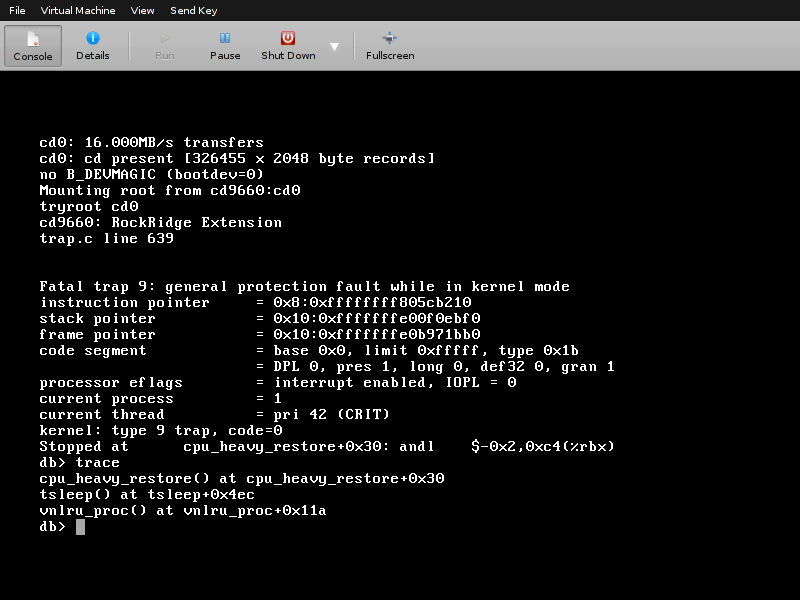This screenshot has height=600, width=800.
Task: Open the View menu
Action: (x=143, y=10)
